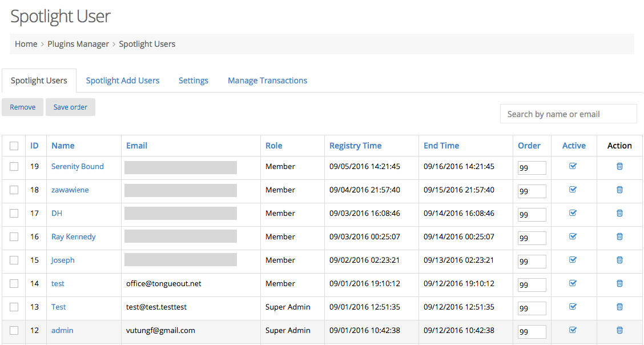
Task: Tick the checkbox for zawawiene
Action: pyautogui.click(x=14, y=190)
